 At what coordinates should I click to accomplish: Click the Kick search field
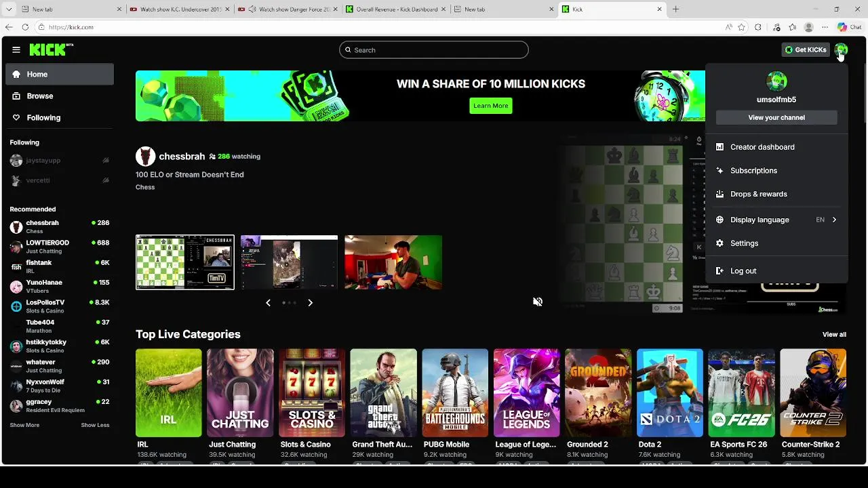click(x=434, y=50)
